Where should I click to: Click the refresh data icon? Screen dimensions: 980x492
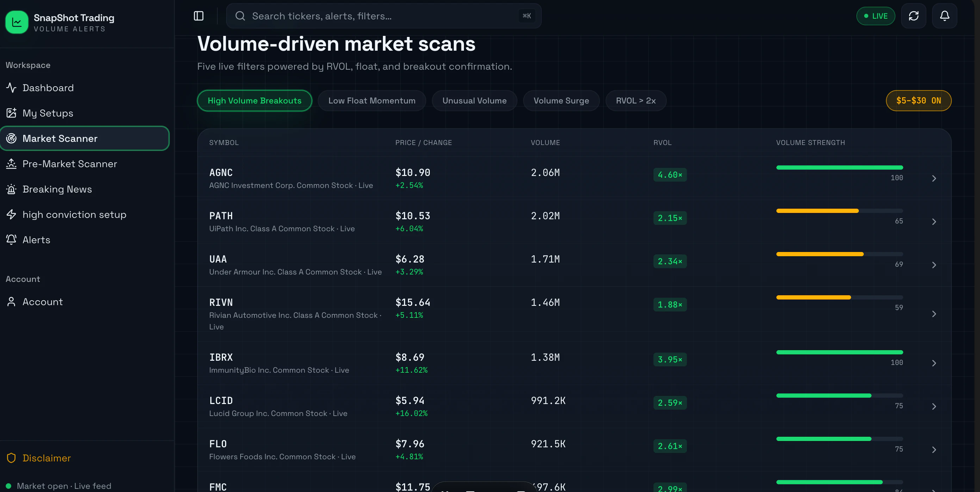click(913, 16)
